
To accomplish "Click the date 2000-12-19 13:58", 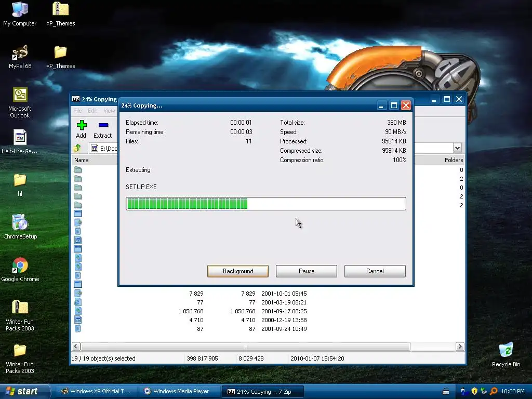I will (x=284, y=320).
